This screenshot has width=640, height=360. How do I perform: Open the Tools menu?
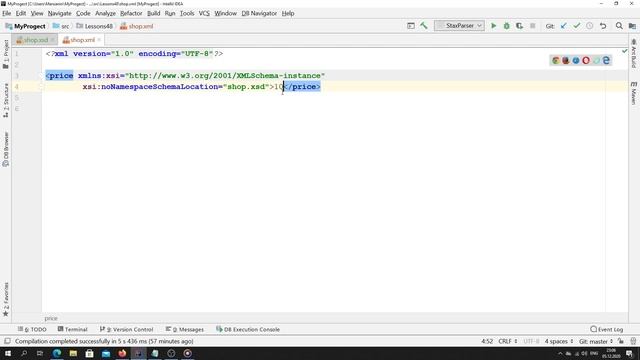187,13
